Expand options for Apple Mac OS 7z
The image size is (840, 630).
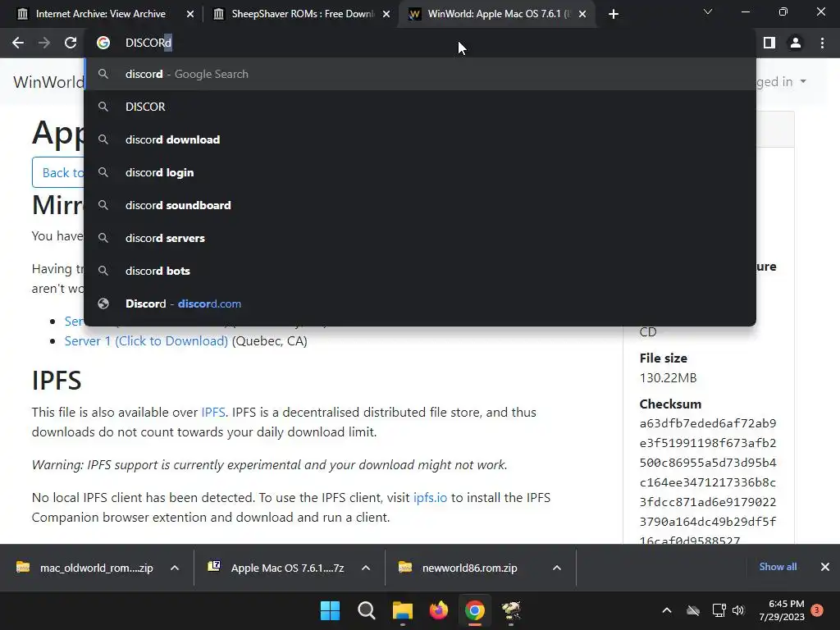366,568
